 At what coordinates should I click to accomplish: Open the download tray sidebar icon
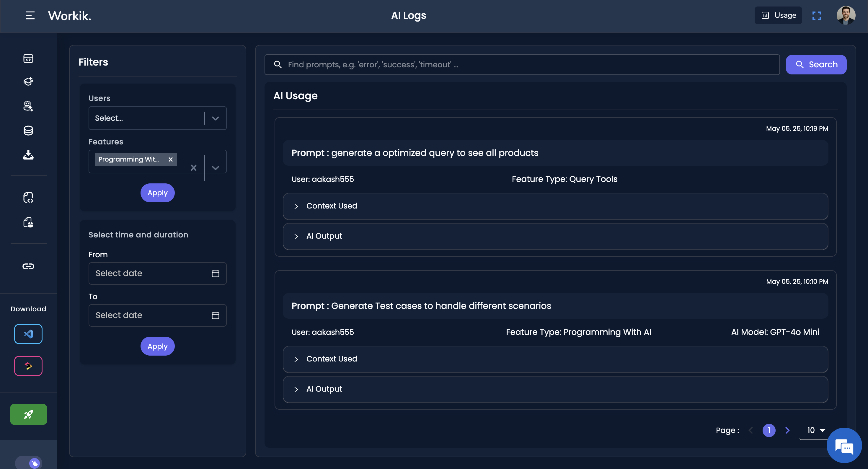click(x=28, y=155)
